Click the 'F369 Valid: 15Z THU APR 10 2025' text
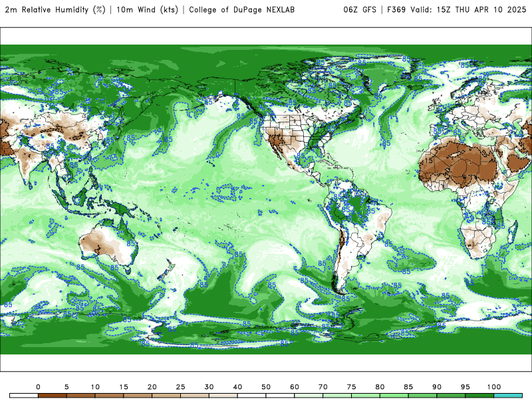Screen dimensions: 532x399 457,9
